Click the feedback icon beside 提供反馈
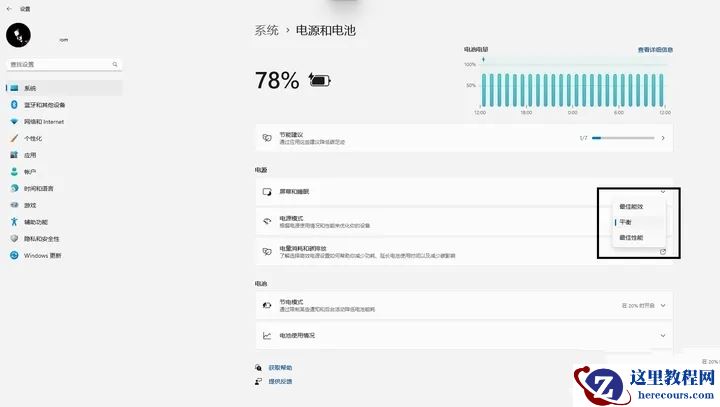 (259, 381)
